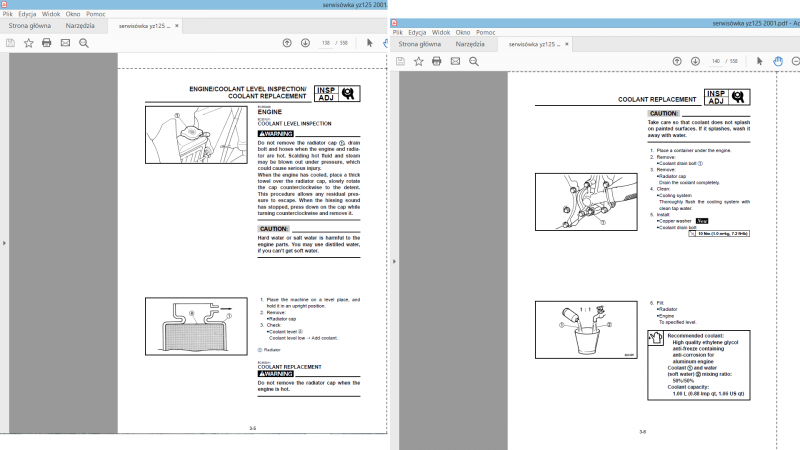Click email envelope icon in right window

pyautogui.click(x=456, y=61)
